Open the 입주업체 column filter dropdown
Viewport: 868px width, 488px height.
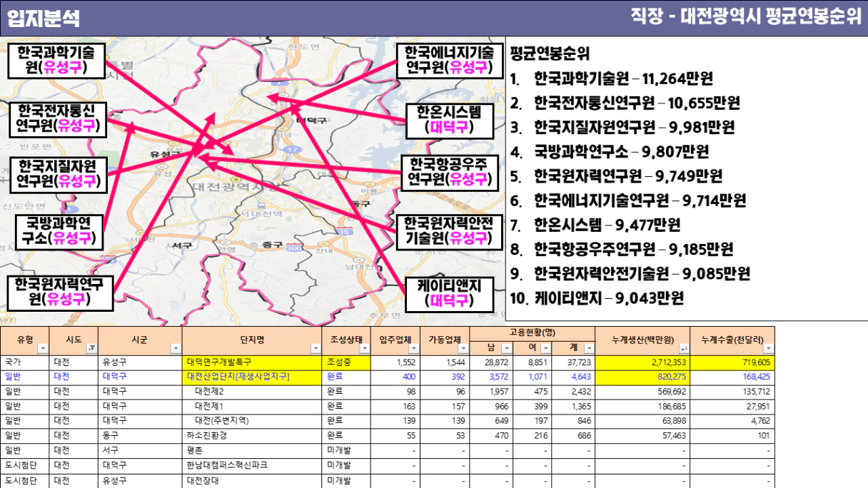tap(415, 348)
